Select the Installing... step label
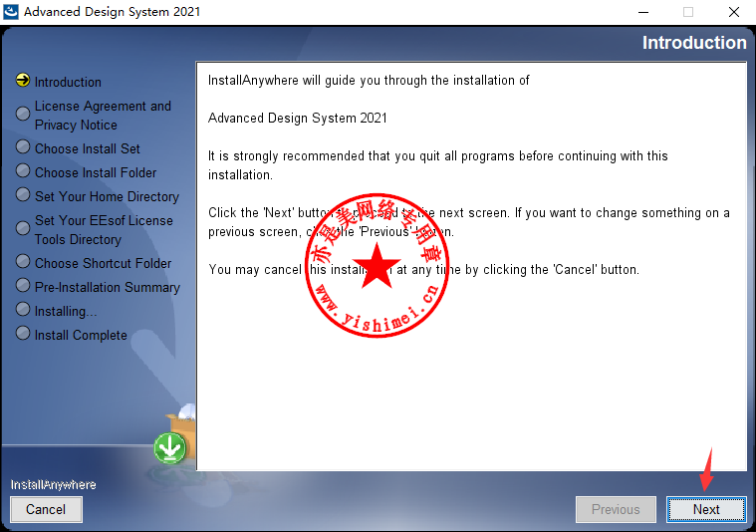This screenshot has width=756, height=532. (x=66, y=312)
